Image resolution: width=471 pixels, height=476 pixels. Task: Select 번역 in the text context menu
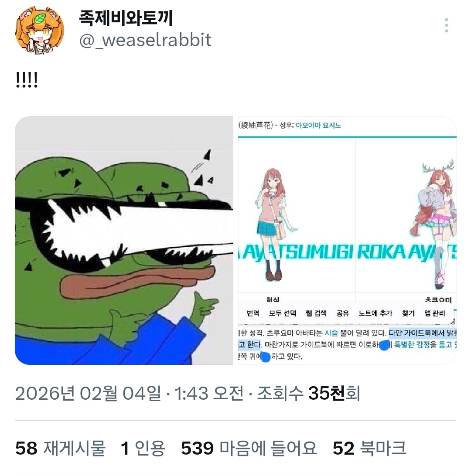(x=253, y=313)
